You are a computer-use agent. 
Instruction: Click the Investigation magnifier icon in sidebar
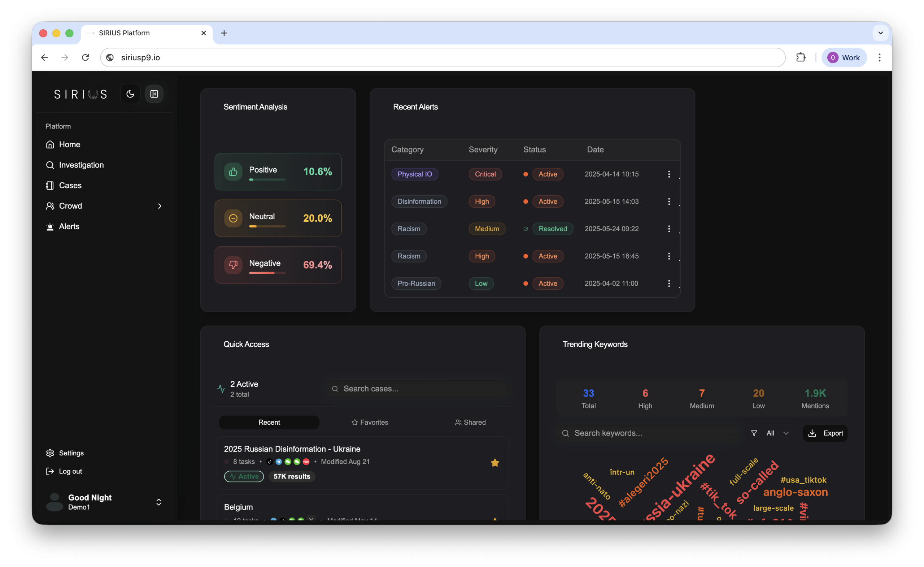click(50, 165)
